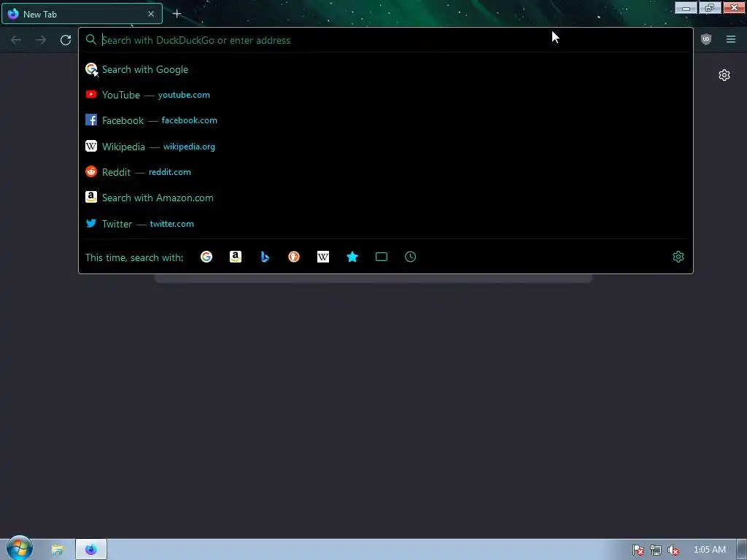Open the Firefox hamburger menu
Viewport: 747px width, 560px height.
pos(731,39)
